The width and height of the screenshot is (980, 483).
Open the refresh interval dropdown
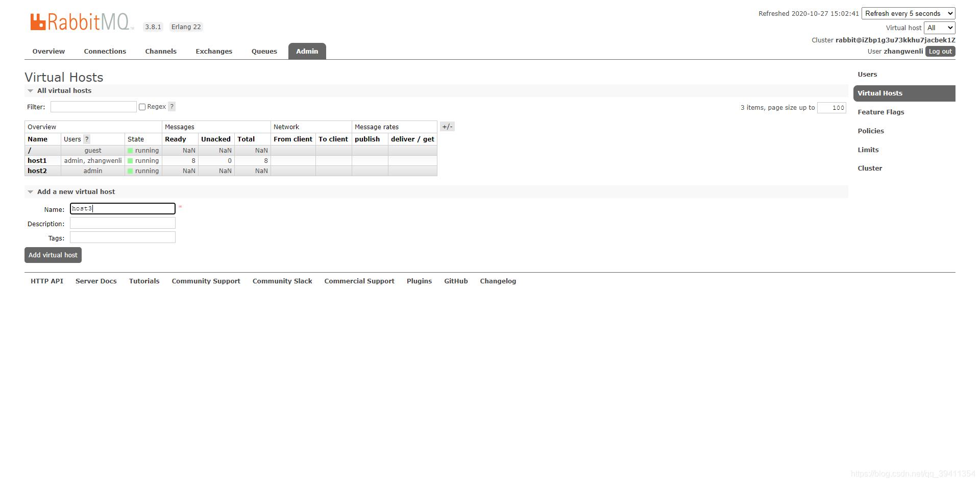909,13
